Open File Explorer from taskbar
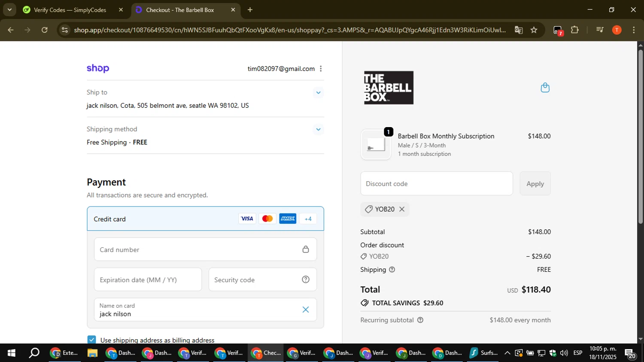 coord(92,353)
